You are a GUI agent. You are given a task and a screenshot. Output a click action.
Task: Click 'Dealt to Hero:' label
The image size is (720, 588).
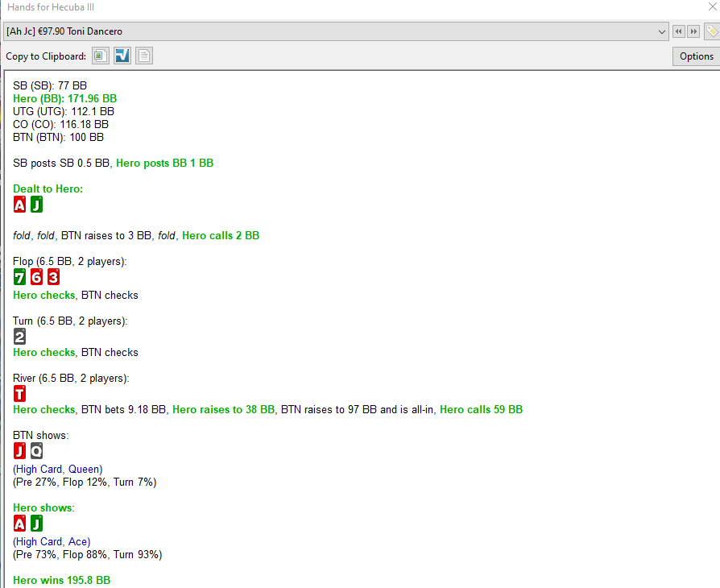(48, 188)
